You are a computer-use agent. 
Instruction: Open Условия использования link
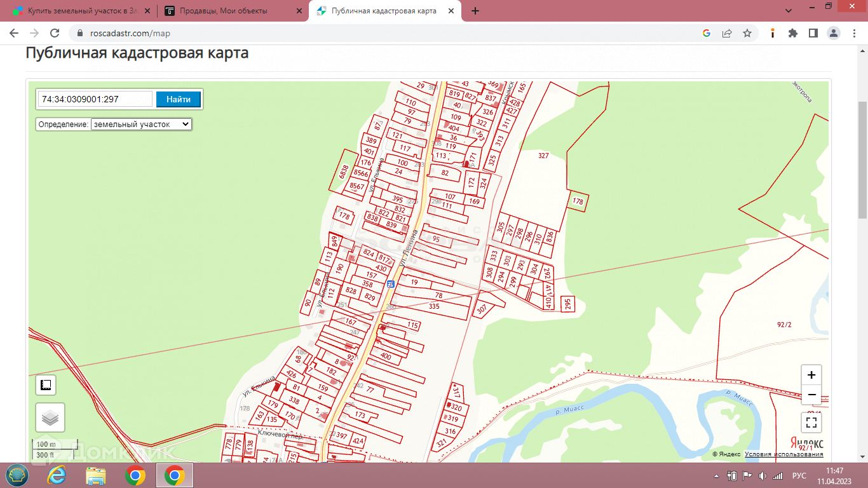(784, 454)
